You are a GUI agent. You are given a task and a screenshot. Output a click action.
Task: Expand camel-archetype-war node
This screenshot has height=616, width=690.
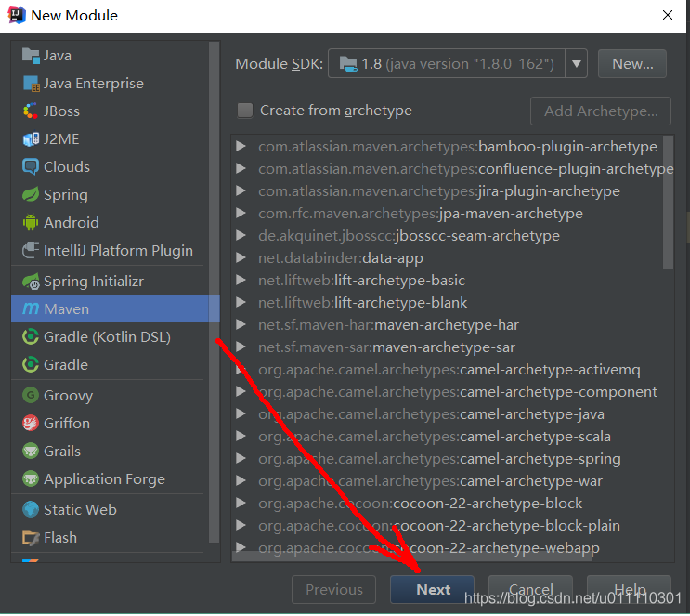coord(241,480)
